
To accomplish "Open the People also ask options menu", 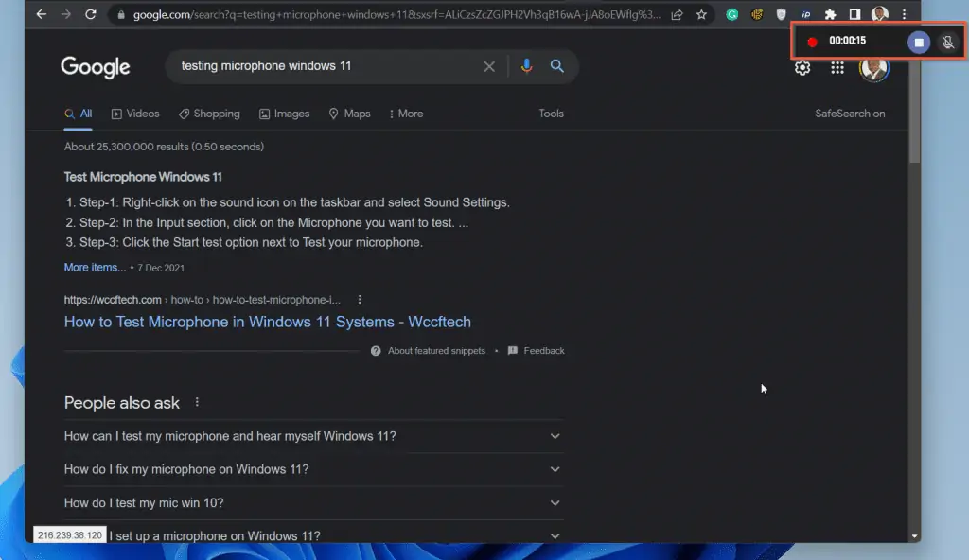I will [x=196, y=401].
